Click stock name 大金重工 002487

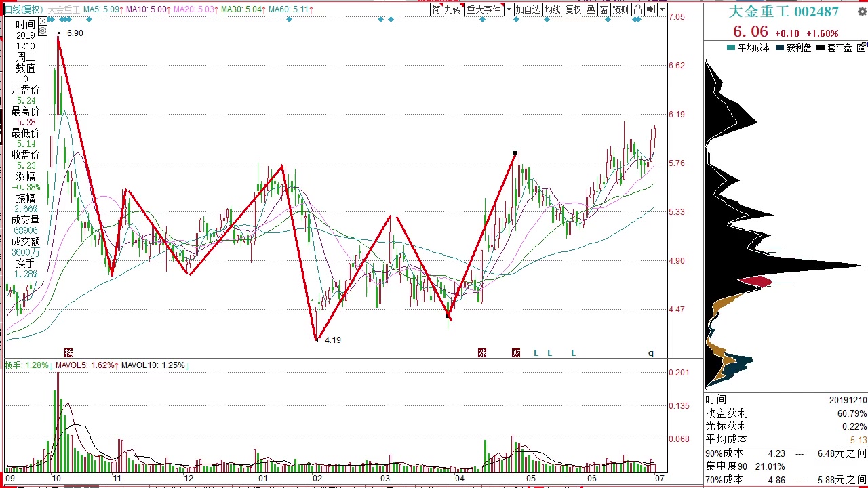(x=783, y=12)
